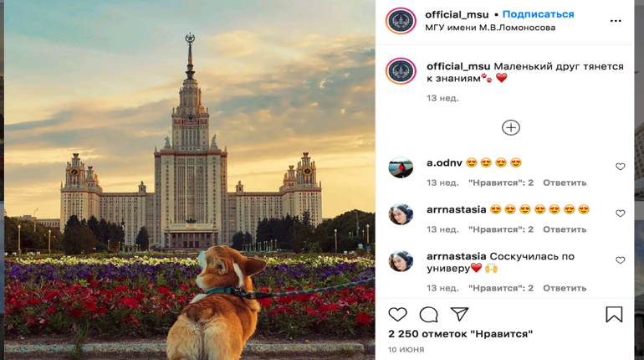Click the 'Подписаться' follow link
This screenshot has height=360, width=644.
click(x=538, y=14)
